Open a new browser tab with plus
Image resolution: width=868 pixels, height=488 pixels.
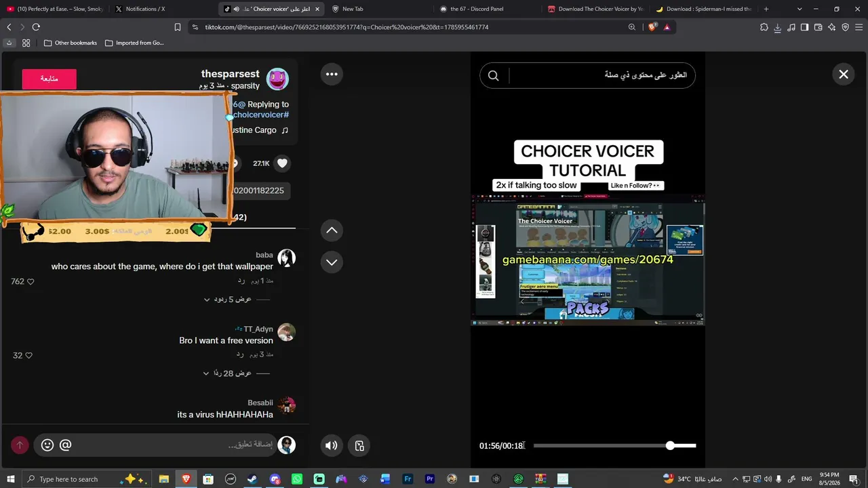766,9
